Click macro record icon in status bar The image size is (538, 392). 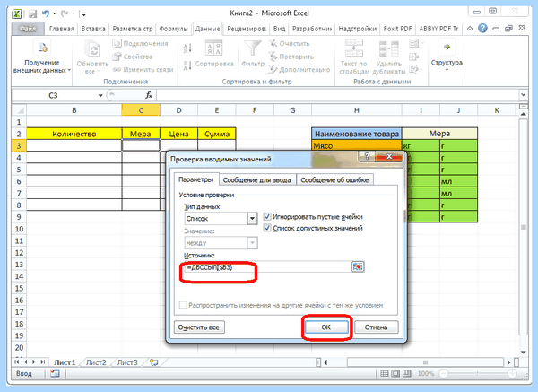tap(55, 373)
